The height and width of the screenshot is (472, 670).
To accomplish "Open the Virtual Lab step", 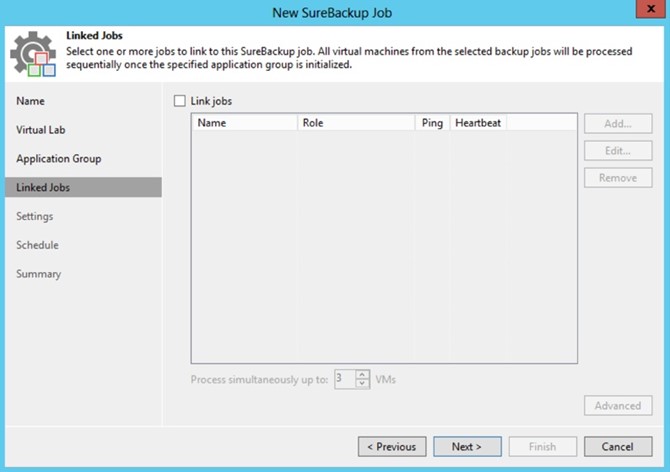I will coord(41,130).
